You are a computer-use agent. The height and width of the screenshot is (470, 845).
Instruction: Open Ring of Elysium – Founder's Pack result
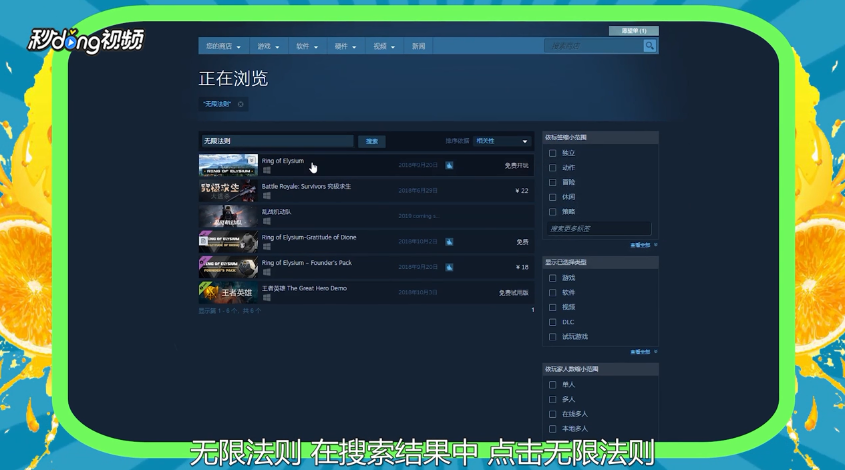[307, 262]
